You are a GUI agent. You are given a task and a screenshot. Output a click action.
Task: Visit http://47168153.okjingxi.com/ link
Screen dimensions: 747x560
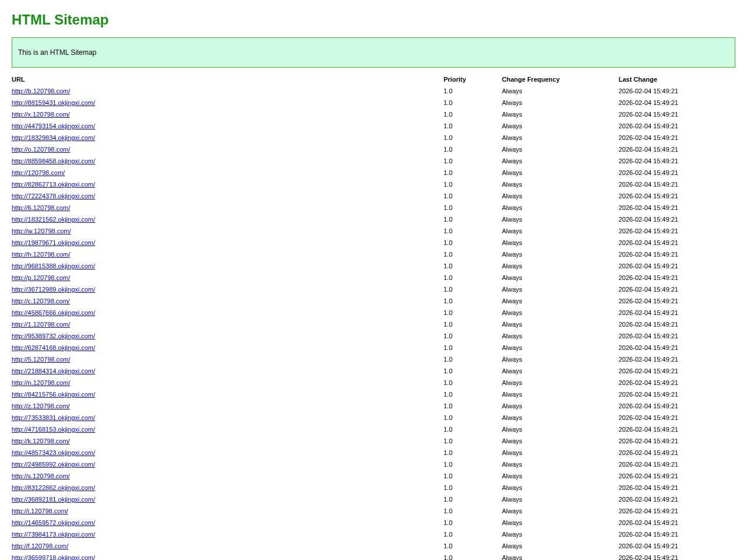(53, 429)
